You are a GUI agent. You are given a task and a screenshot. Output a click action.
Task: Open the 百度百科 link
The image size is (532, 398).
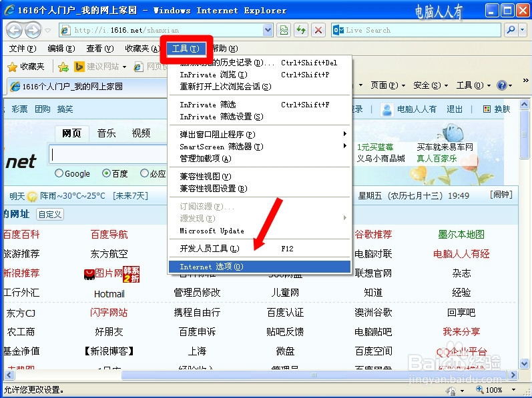click(21, 235)
